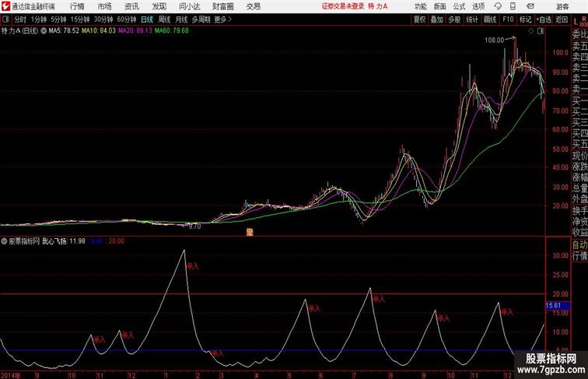Click the 定 marker on the chart timeline

click(x=250, y=232)
